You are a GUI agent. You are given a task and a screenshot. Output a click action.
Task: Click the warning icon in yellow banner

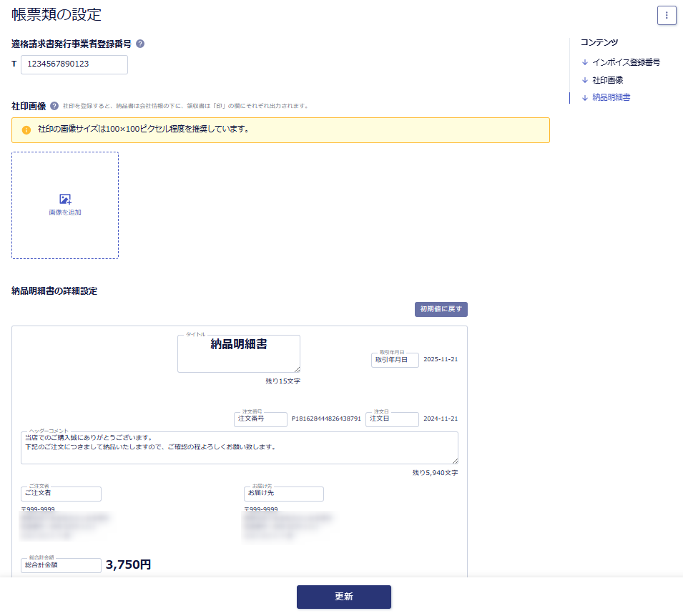(26, 130)
